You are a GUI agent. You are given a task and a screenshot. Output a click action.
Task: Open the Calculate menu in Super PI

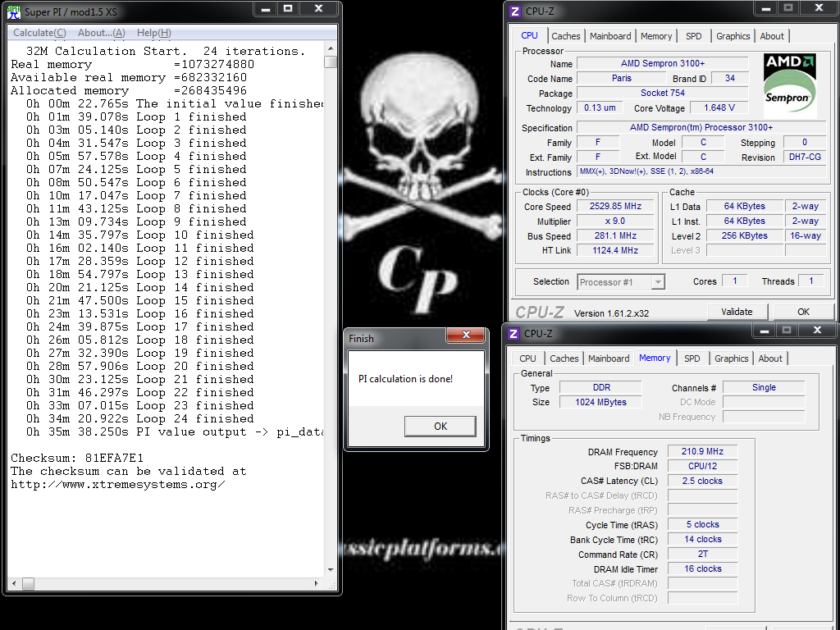click(39, 33)
